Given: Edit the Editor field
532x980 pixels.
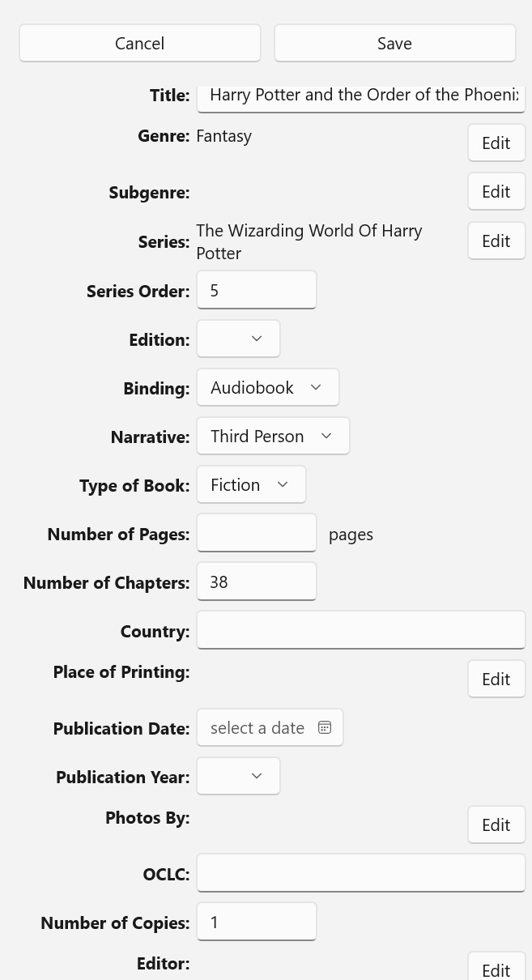Looking at the screenshot, I should (496, 967).
